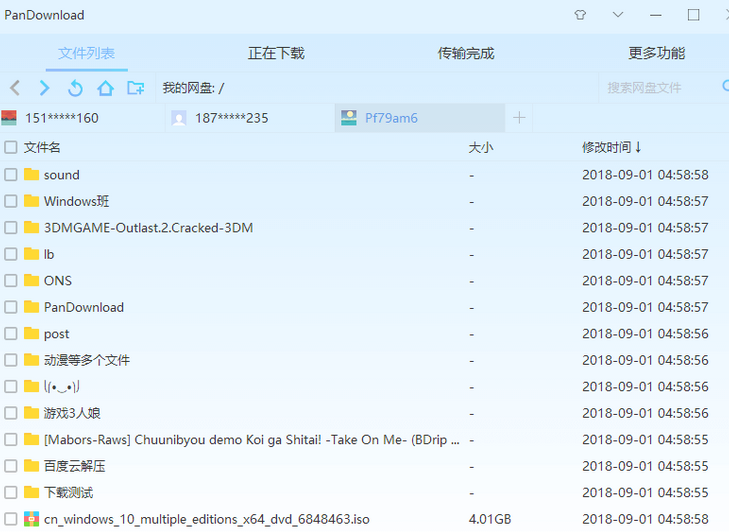Screen dimensions: 729x532
Task: Click the 游戏3人娘 folder icon
Action: pos(31,413)
